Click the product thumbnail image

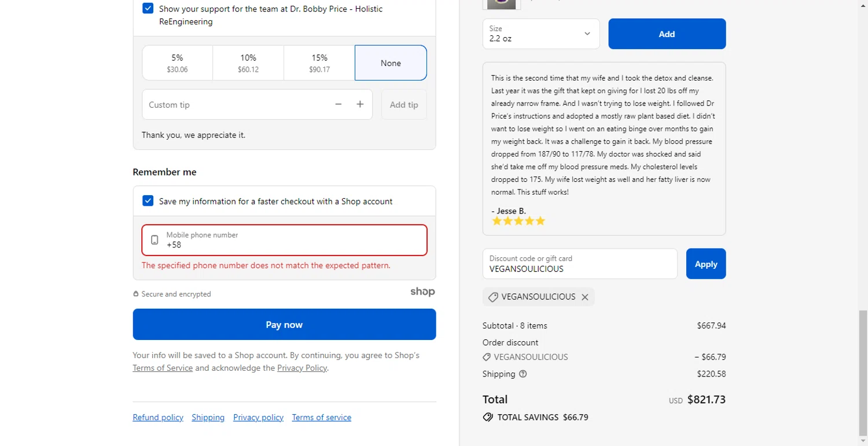pos(501,5)
